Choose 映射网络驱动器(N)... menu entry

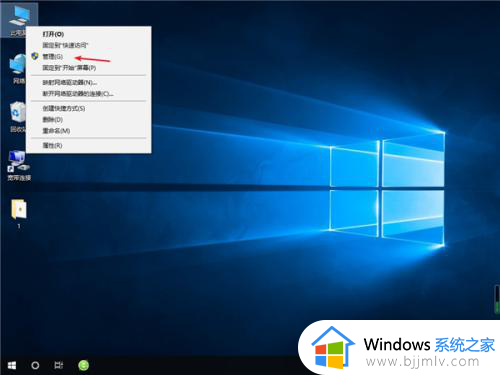pos(88,82)
